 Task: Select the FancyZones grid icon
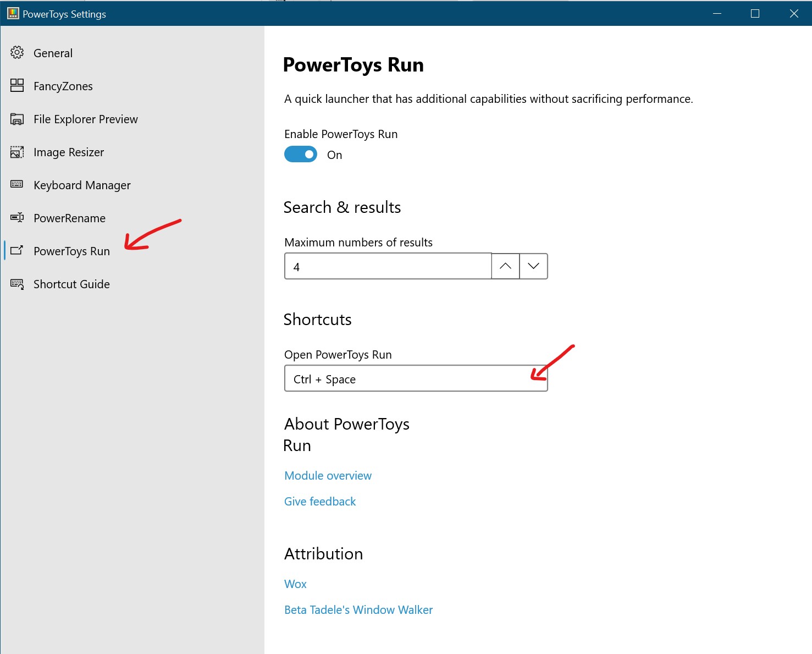point(17,85)
